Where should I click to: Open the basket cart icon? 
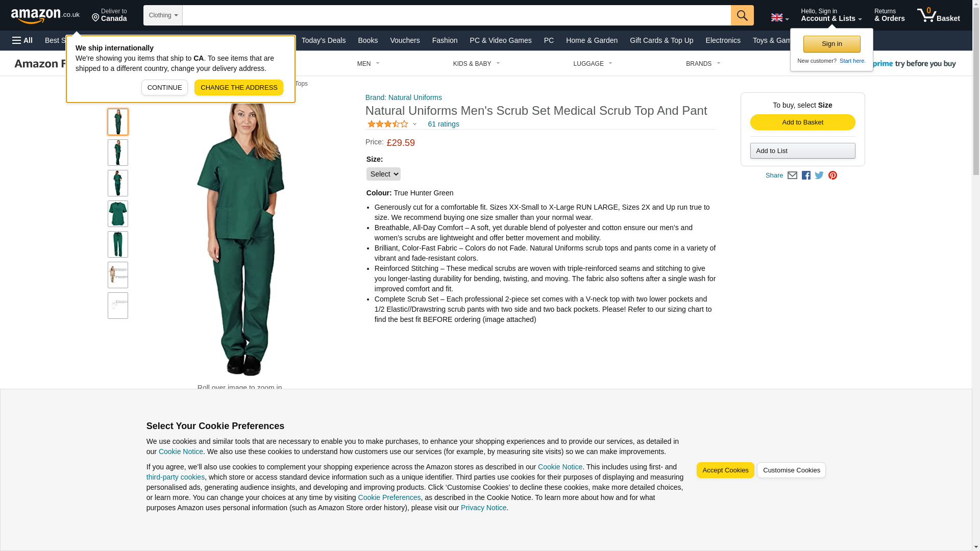coord(938,15)
